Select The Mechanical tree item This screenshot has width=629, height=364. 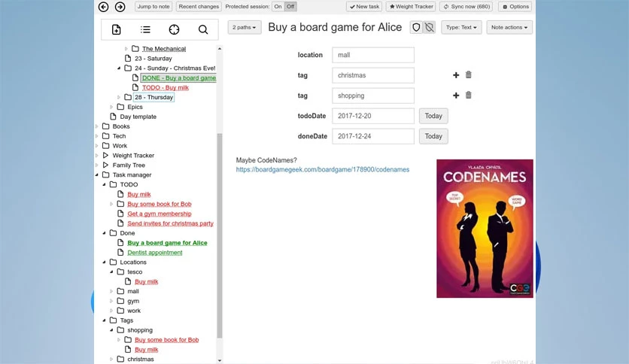[164, 49]
